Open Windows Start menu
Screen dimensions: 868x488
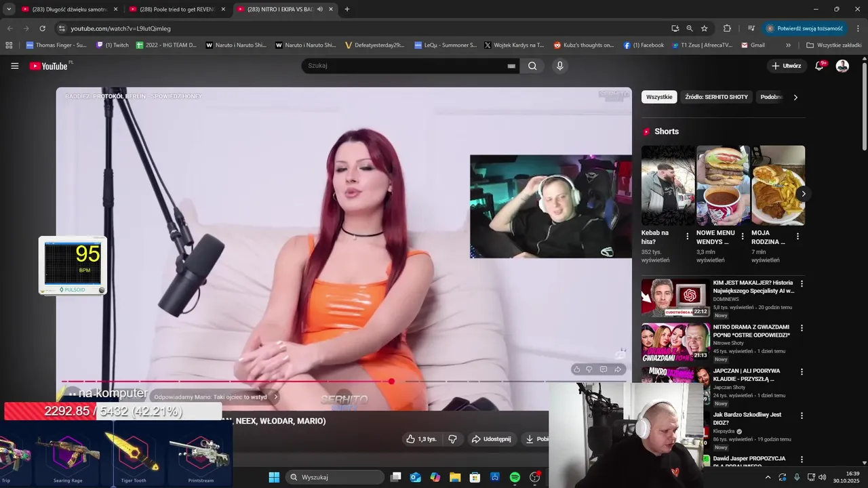[x=274, y=477]
